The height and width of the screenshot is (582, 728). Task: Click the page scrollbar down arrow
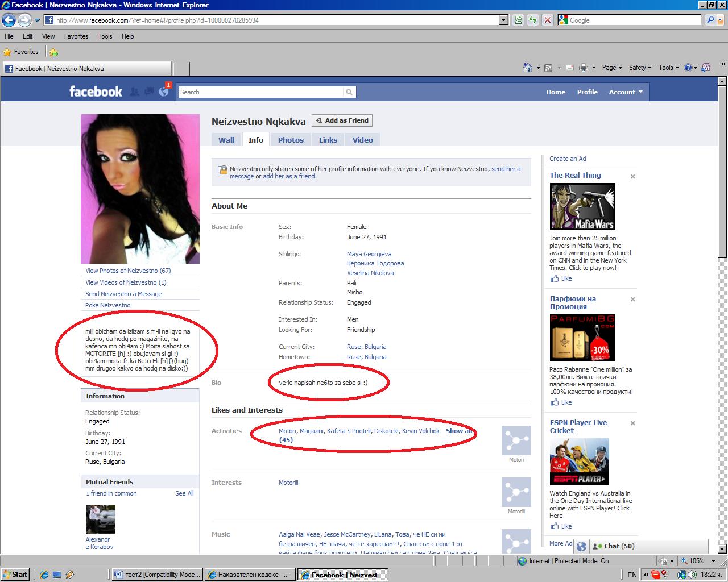click(x=723, y=548)
